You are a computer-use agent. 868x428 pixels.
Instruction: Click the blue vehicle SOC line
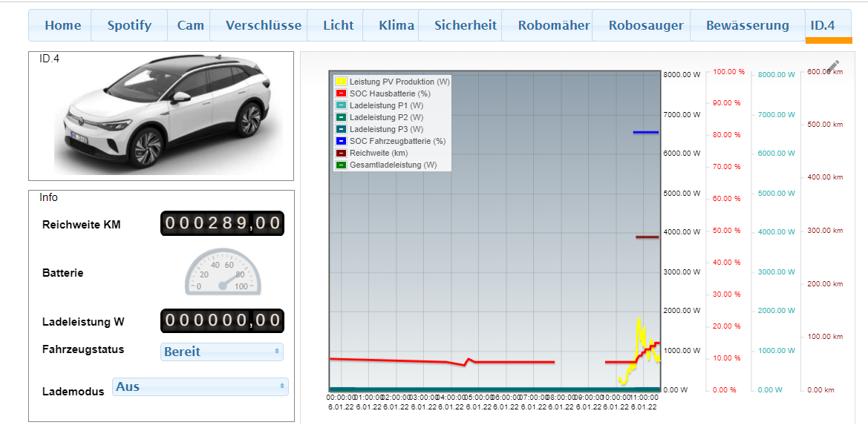tap(645, 132)
